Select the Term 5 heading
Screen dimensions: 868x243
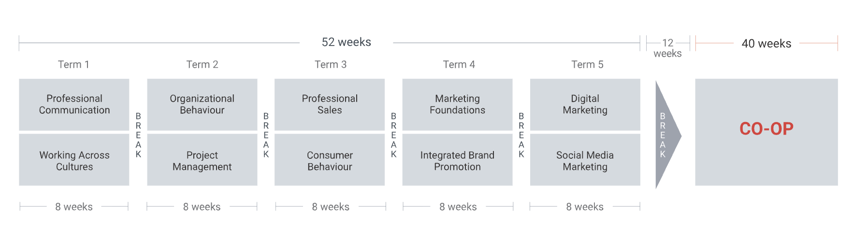587,64
